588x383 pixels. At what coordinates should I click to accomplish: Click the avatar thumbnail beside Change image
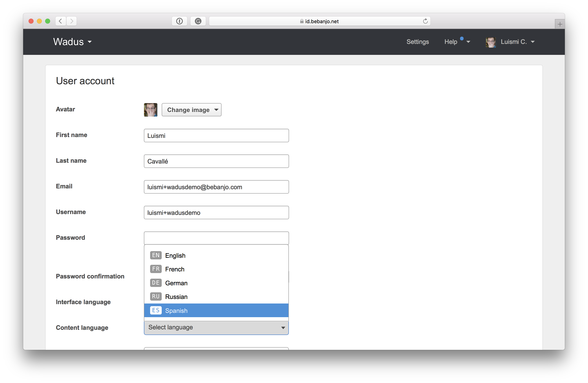click(151, 110)
